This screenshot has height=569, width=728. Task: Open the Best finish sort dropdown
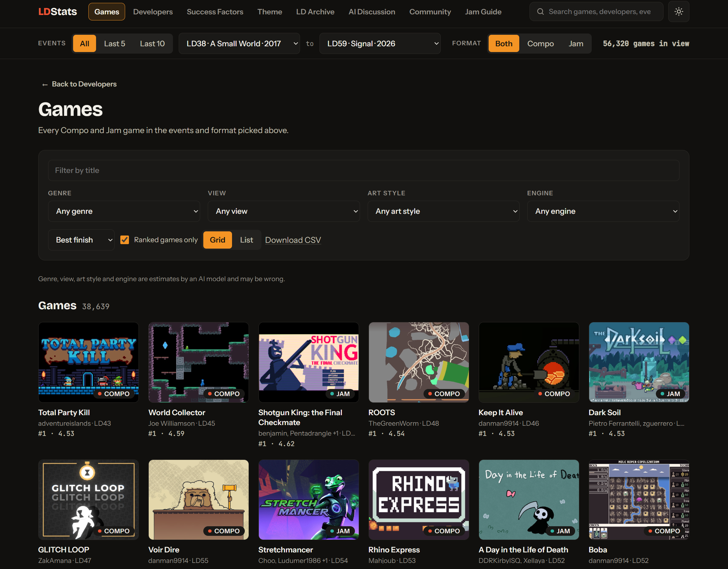81,240
